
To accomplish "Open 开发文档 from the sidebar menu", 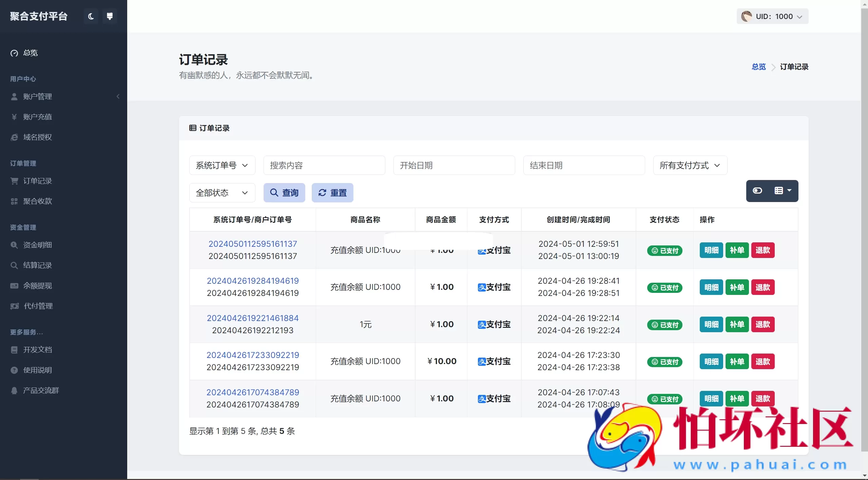I will [37, 349].
